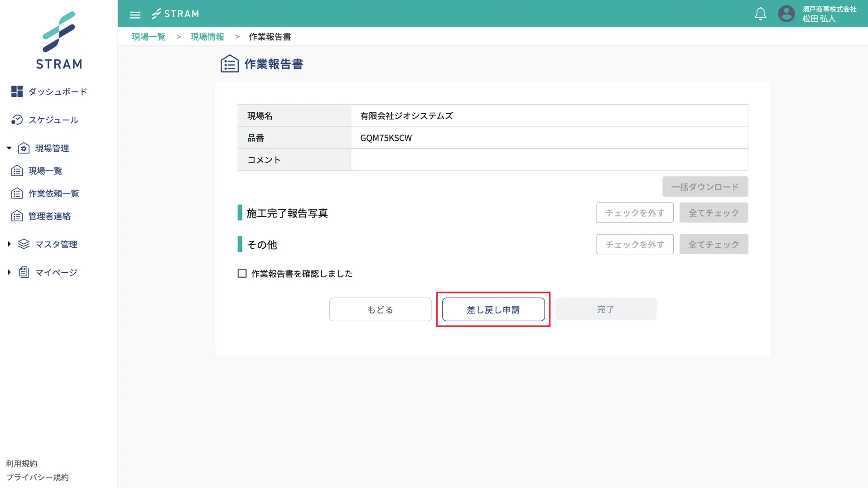Select the 現場一覧 list icon in sidebar
This screenshot has width=868, height=488.
click(x=17, y=171)
